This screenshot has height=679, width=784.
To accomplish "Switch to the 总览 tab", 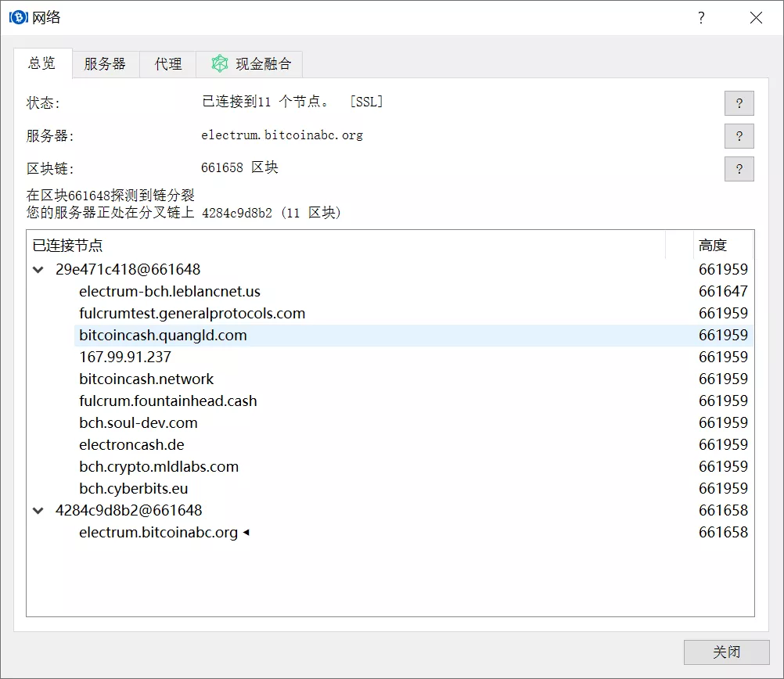I will coord(42,63).
